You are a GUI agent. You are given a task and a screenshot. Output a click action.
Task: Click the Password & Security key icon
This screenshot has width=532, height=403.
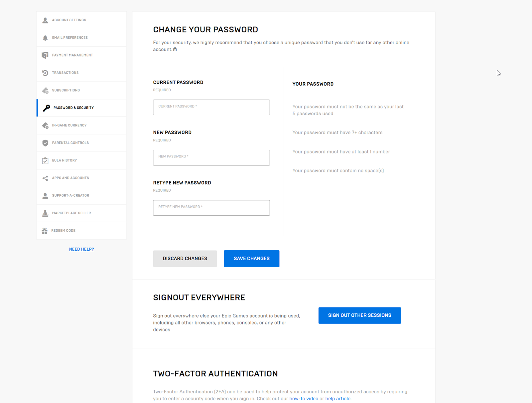pos(47,108)
